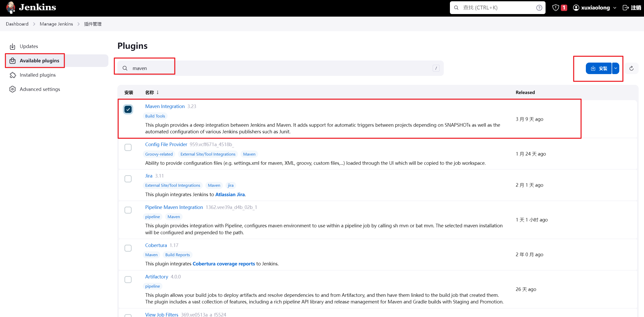Open the Artifactory plugin link
The width and height of the screenshot is (644, 317).
(x=157, y=277)
